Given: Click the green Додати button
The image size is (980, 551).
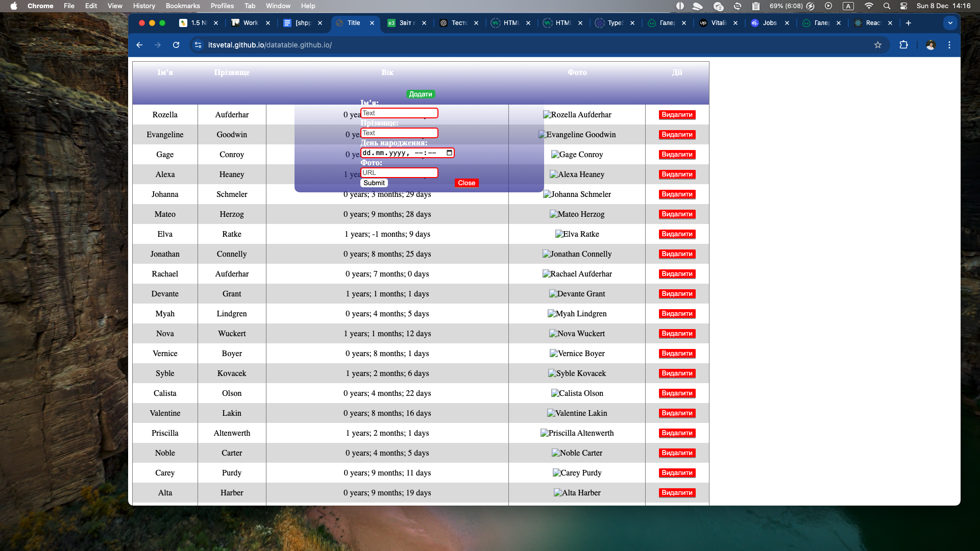Looking at the screenshot, I should (x=420, y=94).
